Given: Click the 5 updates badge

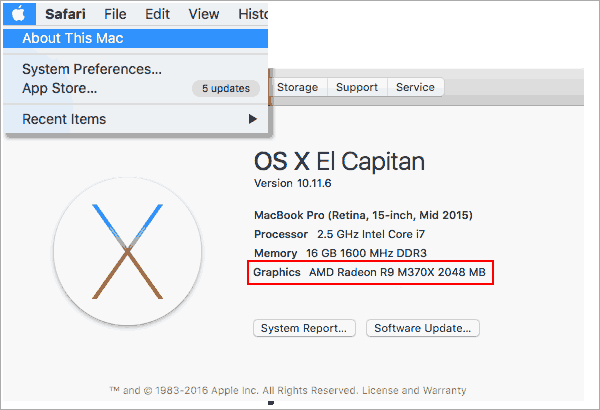Looking at the screenshot, I should pyautogui.click(x=226, y=88).
